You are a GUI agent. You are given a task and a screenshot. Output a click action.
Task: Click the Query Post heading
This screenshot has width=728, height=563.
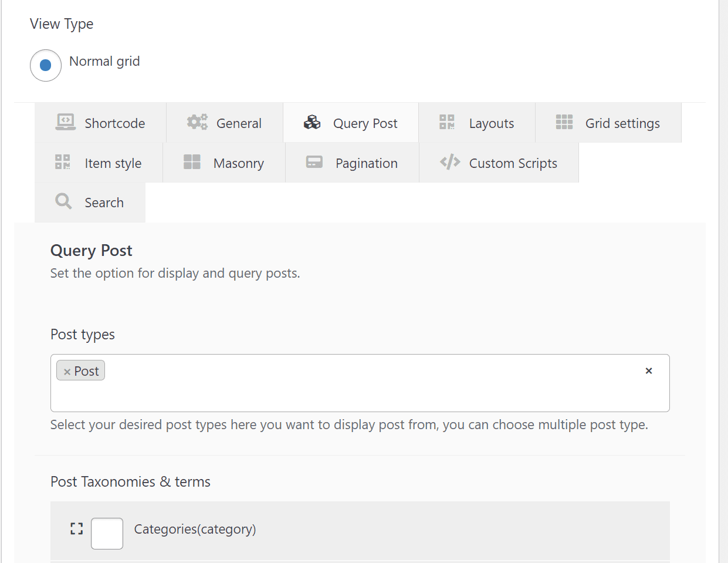[x=91, y=250]
